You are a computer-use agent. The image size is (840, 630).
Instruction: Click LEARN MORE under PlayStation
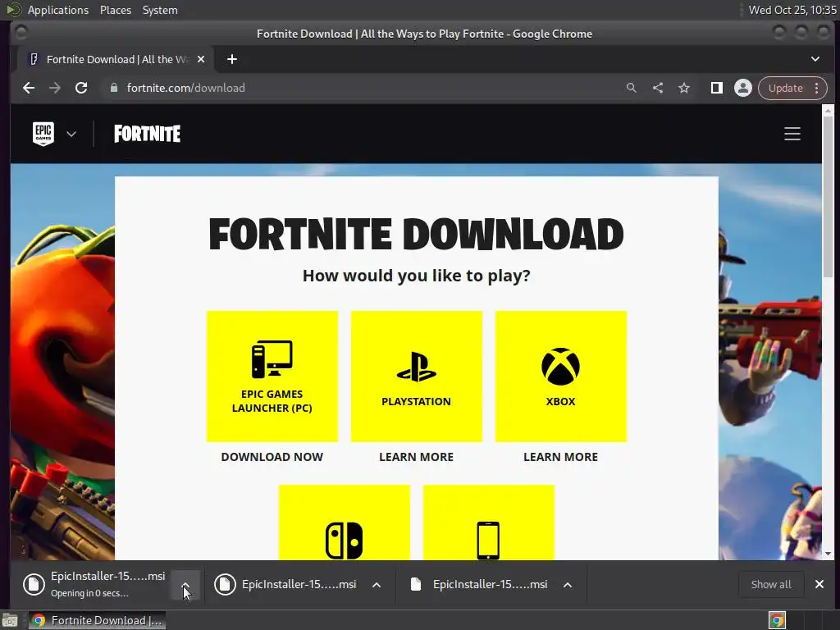click(x=416, y=457)
